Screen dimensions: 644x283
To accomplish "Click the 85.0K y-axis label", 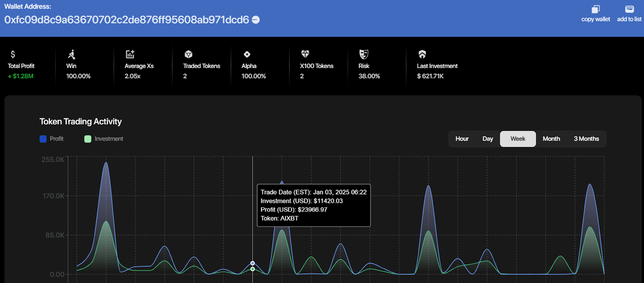I will [55, 235].
